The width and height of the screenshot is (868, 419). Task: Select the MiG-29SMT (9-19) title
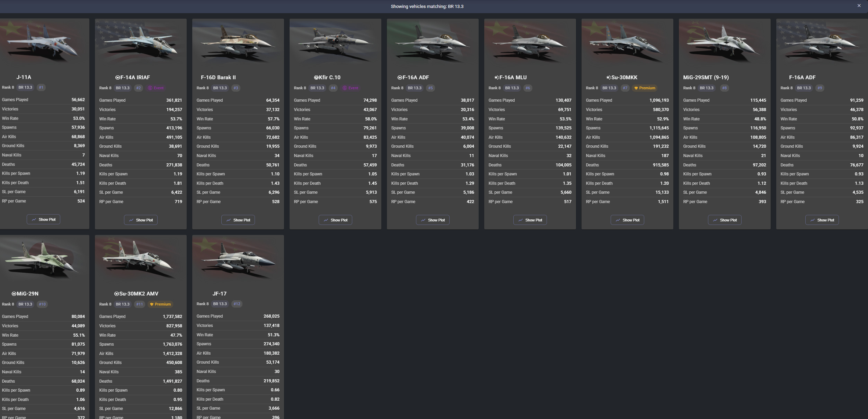click(706, 78)
